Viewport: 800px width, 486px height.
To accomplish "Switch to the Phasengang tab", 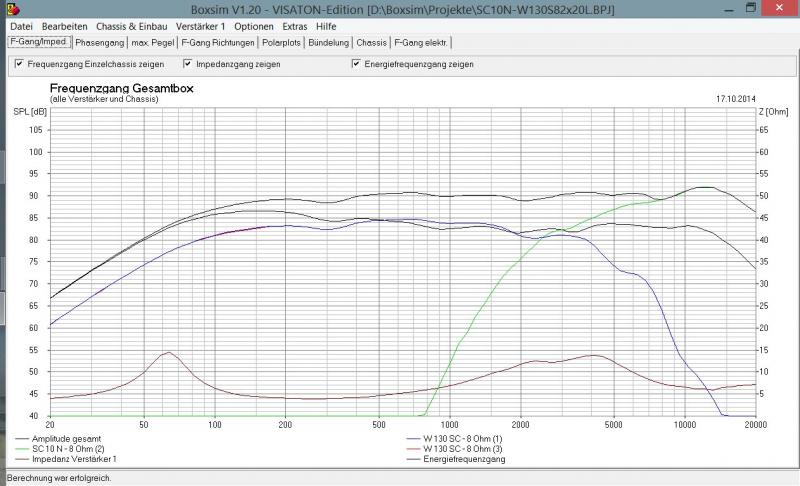I will (99, 43).
